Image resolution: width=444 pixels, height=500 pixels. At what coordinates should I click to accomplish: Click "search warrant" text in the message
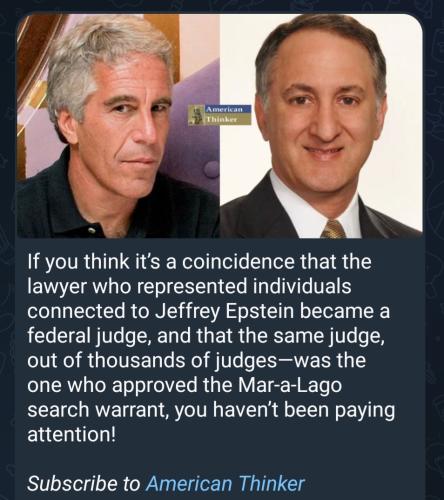[x=97, y=410]
